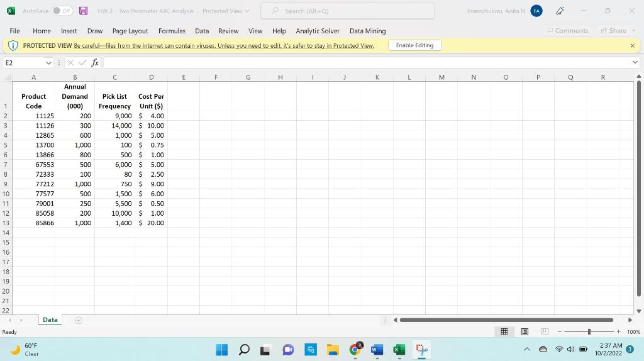
Task: Click the Save disk icon
Action: pyautogui.click(x=84, y=11)
